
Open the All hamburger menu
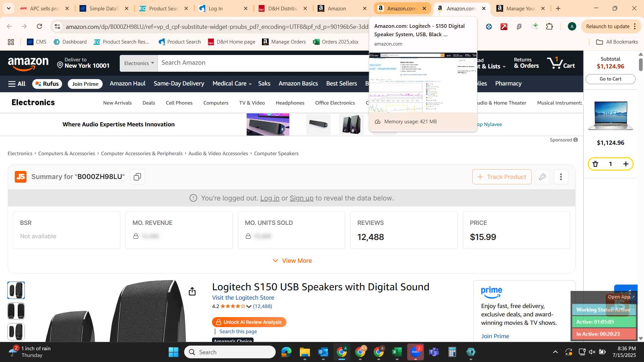[x=17, y=84]
